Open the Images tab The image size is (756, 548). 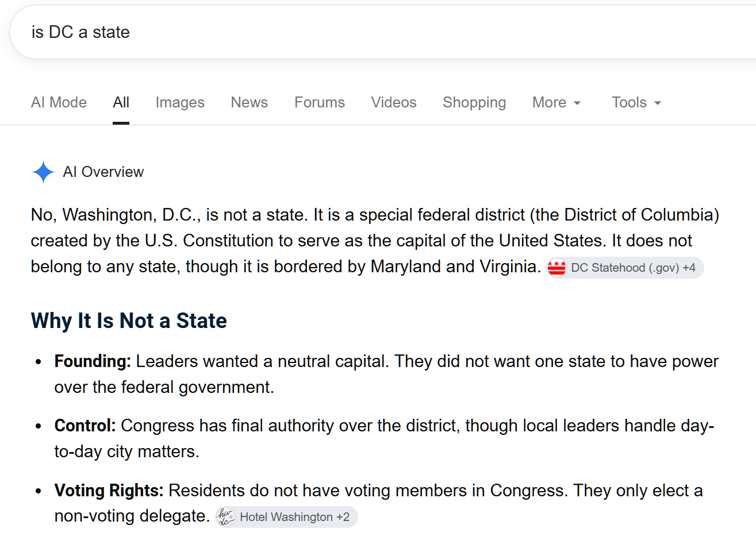(180, 102)
